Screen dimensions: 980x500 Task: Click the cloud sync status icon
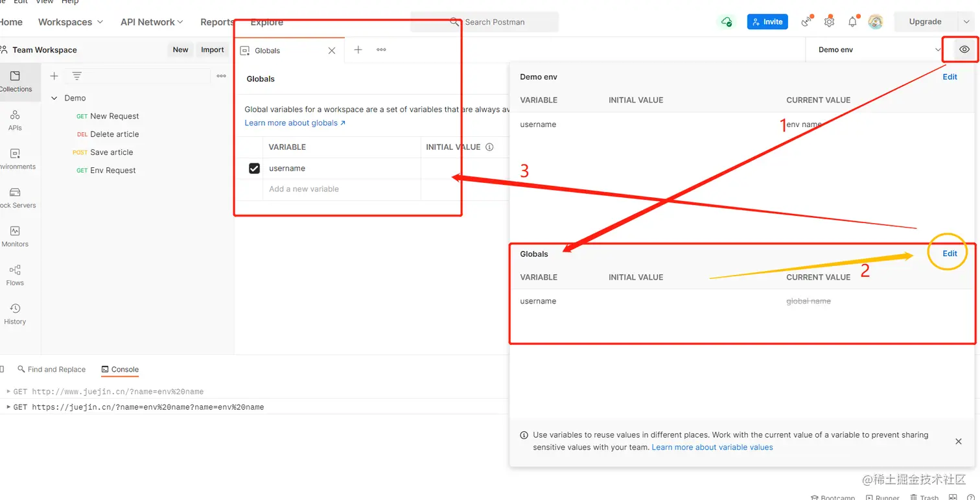727,22
